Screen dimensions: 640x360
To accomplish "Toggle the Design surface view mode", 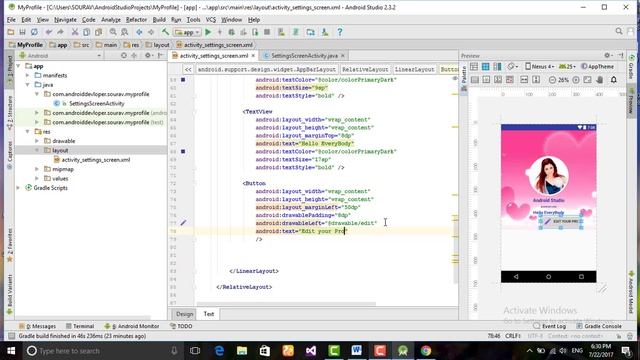I will click(474, 67).
